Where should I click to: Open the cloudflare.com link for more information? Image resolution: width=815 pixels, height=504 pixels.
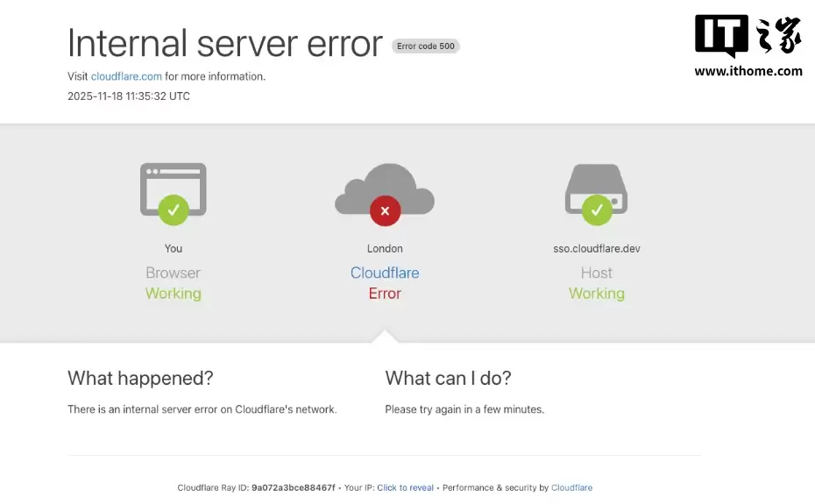(126, 76)
